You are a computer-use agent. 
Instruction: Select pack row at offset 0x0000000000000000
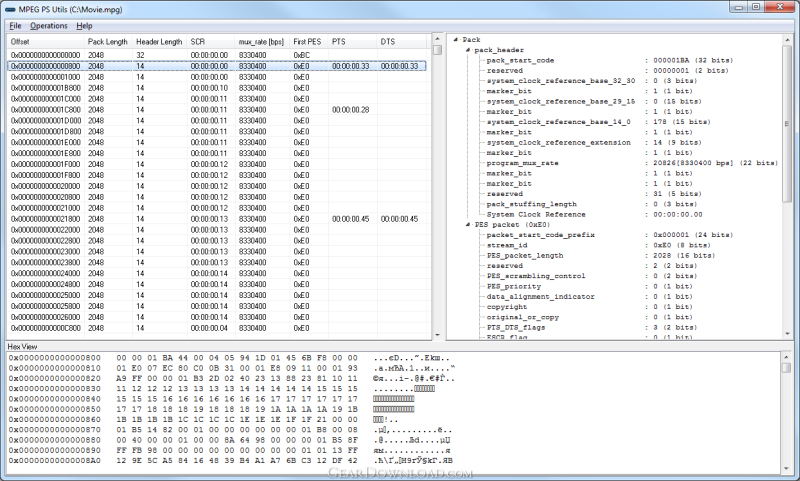pyautogui.click(x=217, y=55)
